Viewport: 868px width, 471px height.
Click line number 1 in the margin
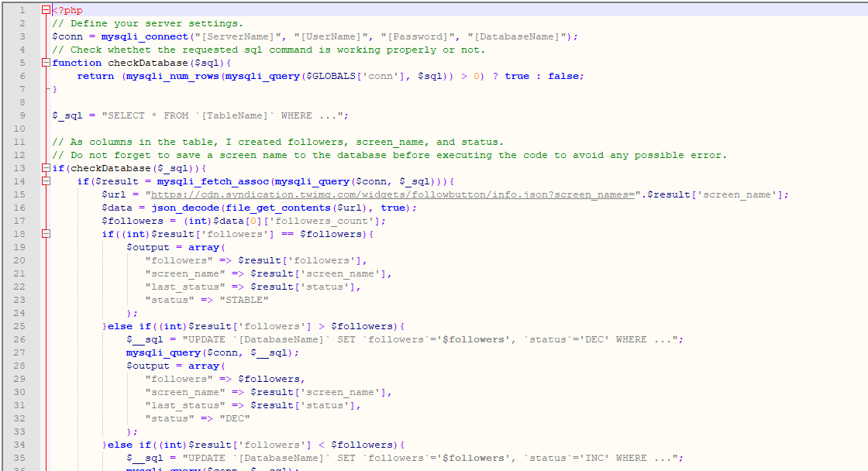pyautogui.click(x=21, y=10)
